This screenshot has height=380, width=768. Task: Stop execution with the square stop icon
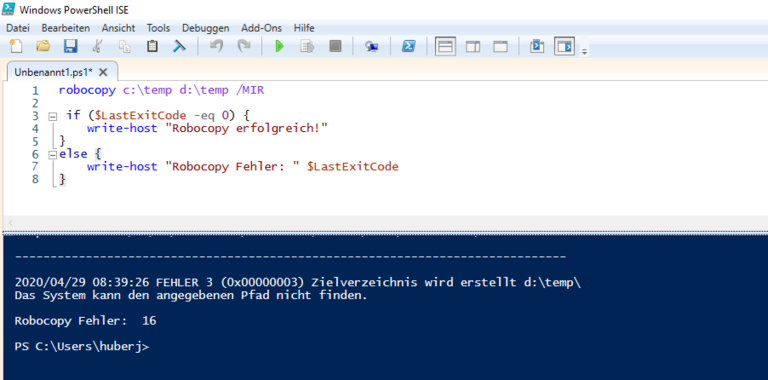pos(335,47)
